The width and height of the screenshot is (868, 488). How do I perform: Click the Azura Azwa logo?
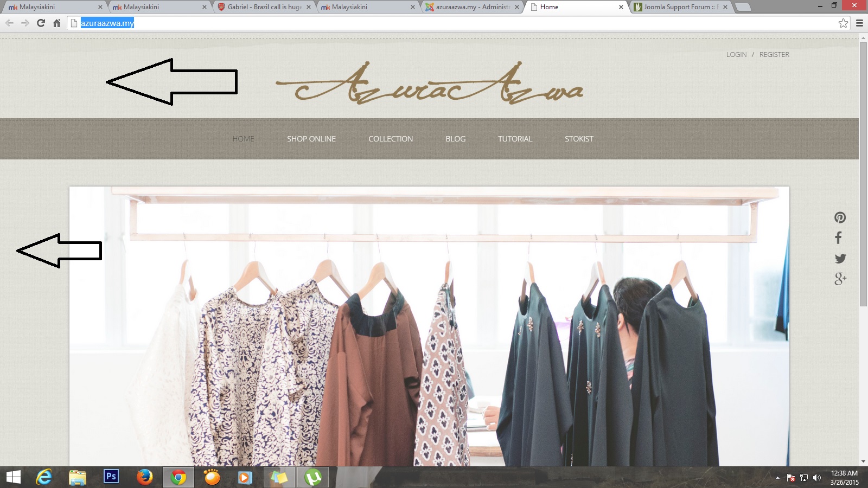430,83
